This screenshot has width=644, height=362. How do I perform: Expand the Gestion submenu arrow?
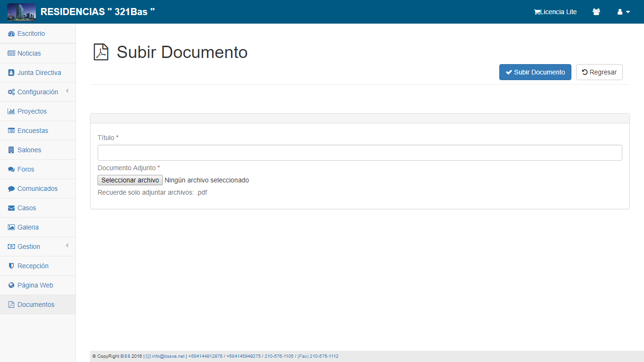[x=67, y=246]
